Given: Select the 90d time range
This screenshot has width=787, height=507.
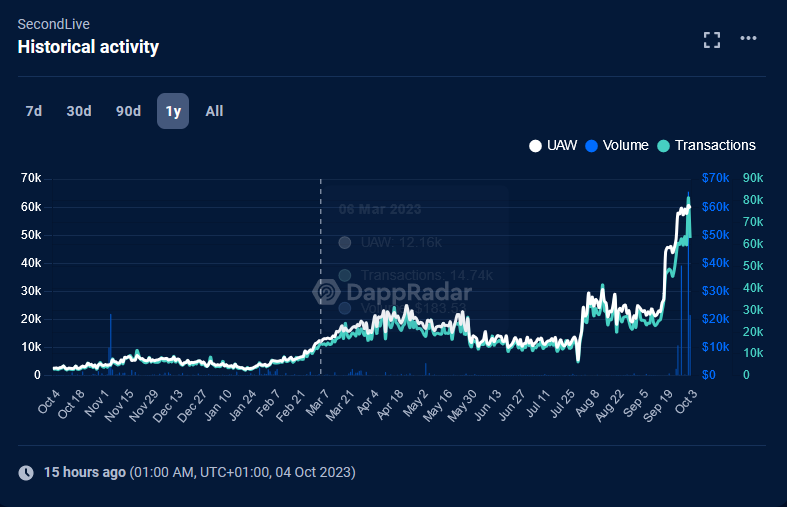Looking at the screenshot, I should pos(128,111).
